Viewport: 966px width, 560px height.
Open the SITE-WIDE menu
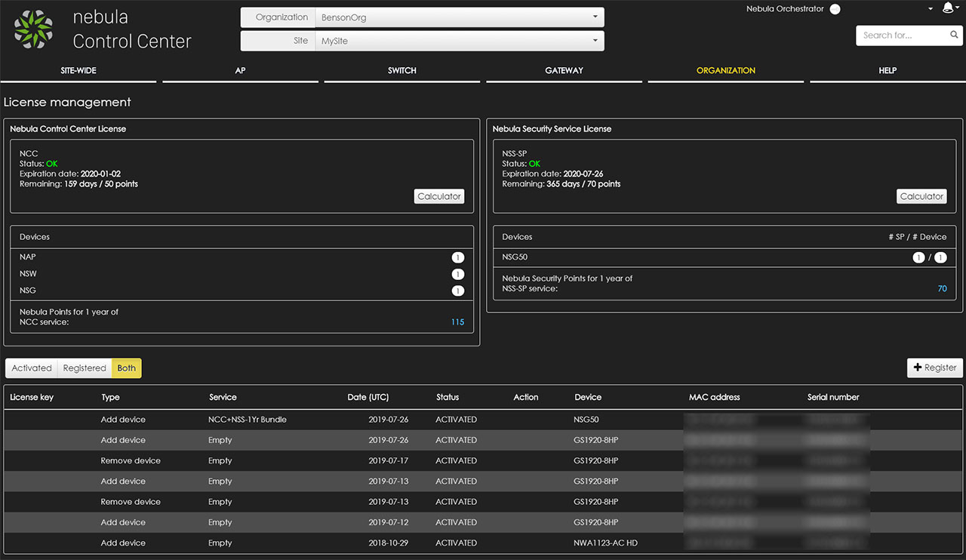click(x=78, y=71)
